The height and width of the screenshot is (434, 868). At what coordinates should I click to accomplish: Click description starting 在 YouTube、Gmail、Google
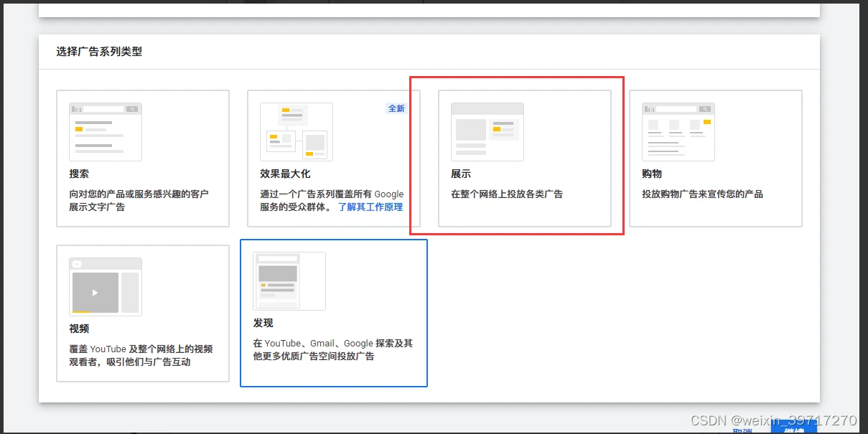coord(333,350)
